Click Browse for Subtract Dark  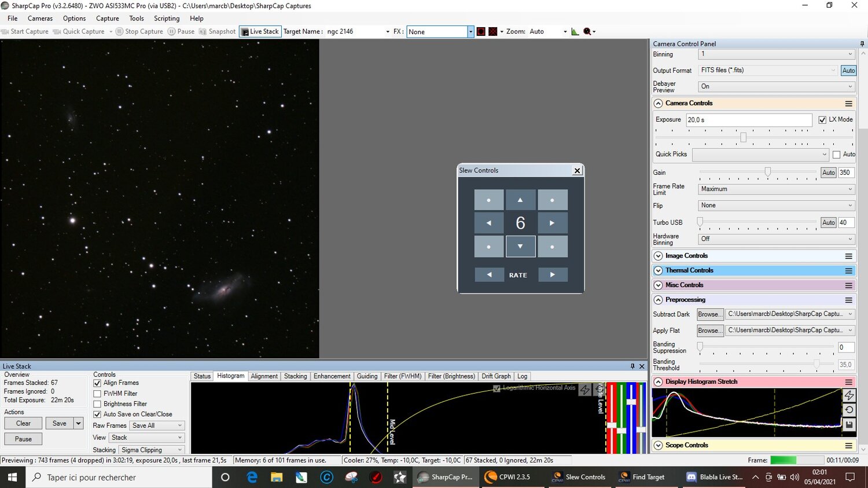(x=709, y=314)
